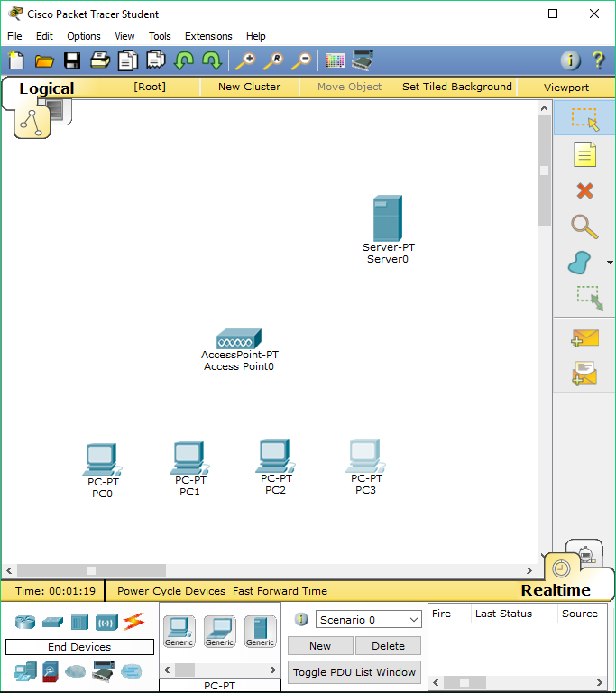This screenshot has height=693, width=616.
Task: Click the [Root] navigation label
Action: (150, 87)
